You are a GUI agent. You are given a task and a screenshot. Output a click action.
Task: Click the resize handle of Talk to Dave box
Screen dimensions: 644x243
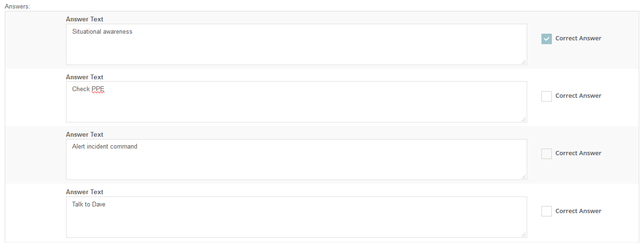pyautogui.click(x=523, y=234)
